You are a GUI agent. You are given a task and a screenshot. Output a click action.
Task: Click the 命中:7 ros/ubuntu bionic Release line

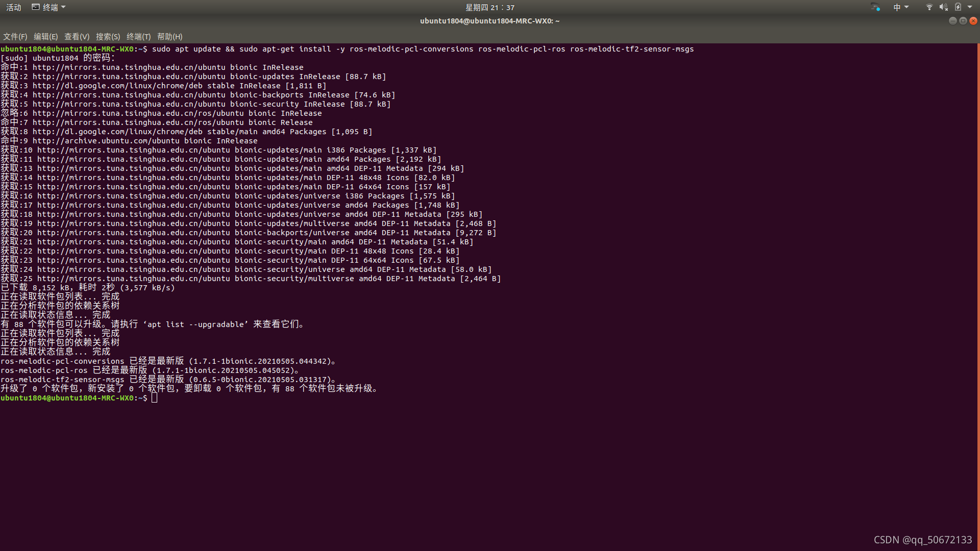click(157, 122)
